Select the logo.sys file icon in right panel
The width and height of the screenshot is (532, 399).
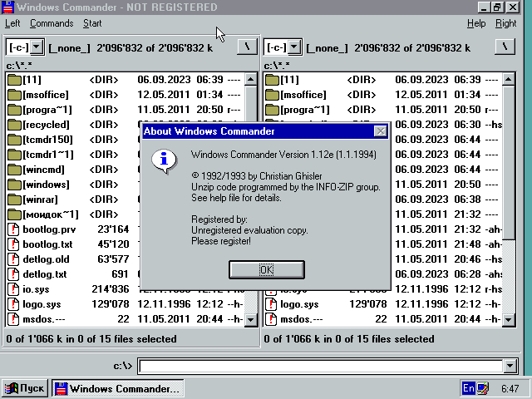click(272, 304)
